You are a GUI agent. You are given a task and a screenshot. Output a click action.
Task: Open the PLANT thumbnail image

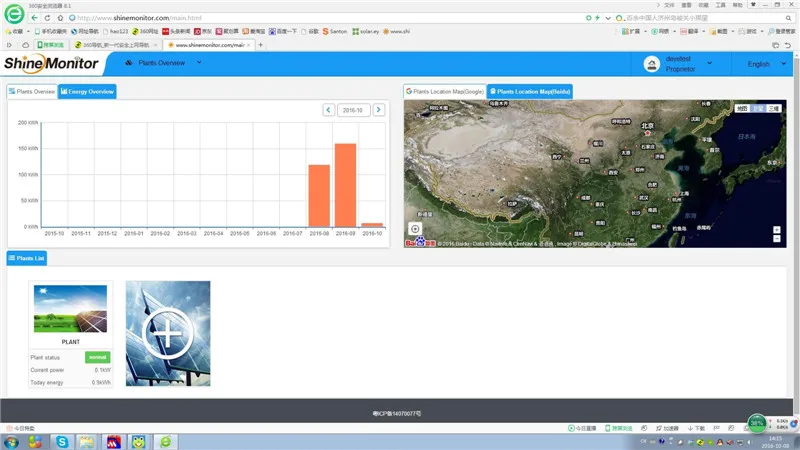70,309
